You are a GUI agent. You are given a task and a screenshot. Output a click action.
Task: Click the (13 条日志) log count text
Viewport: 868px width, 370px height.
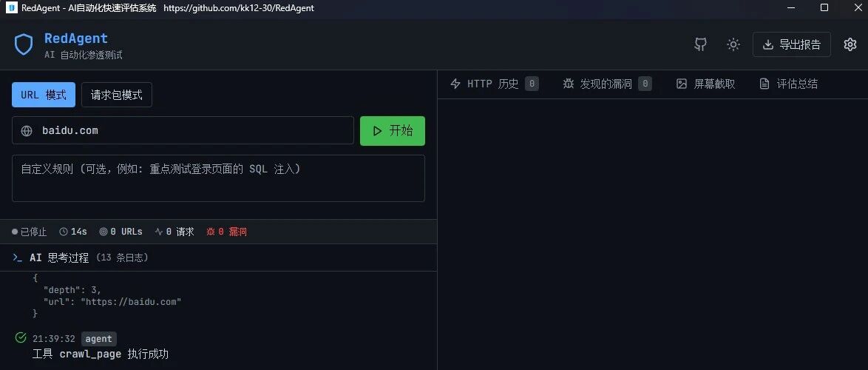(x=122, y=258)
